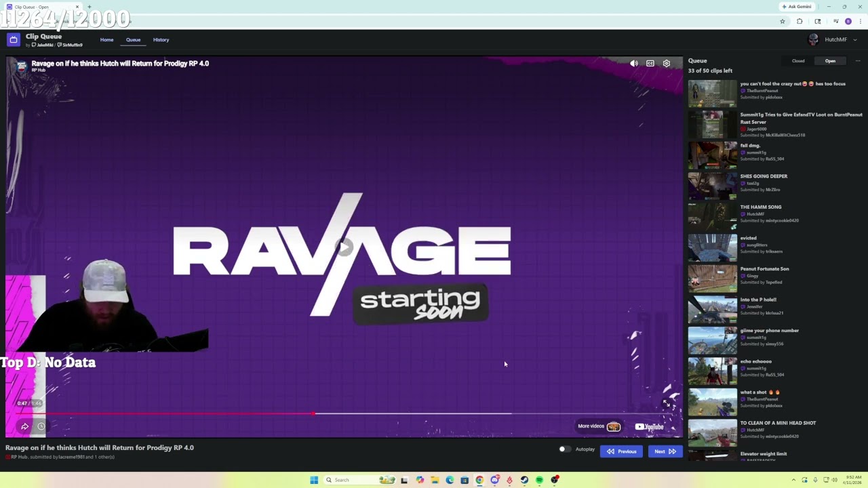Select 'Peanut Fortunate Son' clip title

(764, 268)
